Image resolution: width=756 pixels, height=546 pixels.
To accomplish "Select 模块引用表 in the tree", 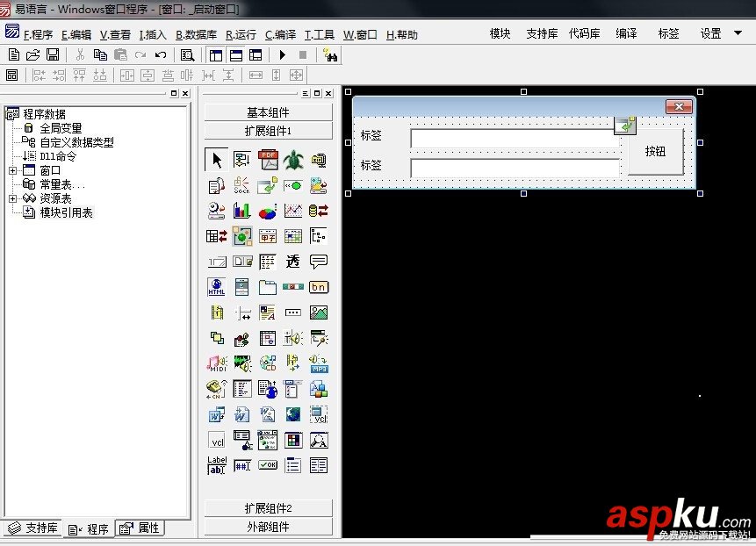I will click(x=66, y=212).
